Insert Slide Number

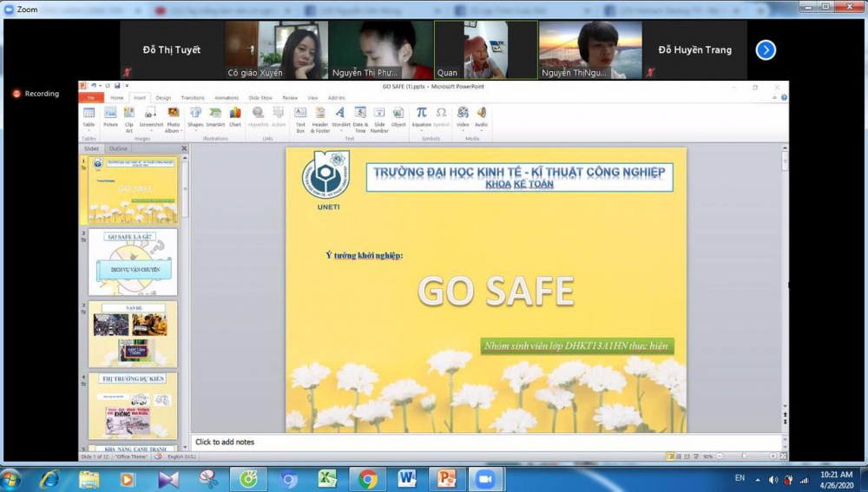[x=379, y=118]
